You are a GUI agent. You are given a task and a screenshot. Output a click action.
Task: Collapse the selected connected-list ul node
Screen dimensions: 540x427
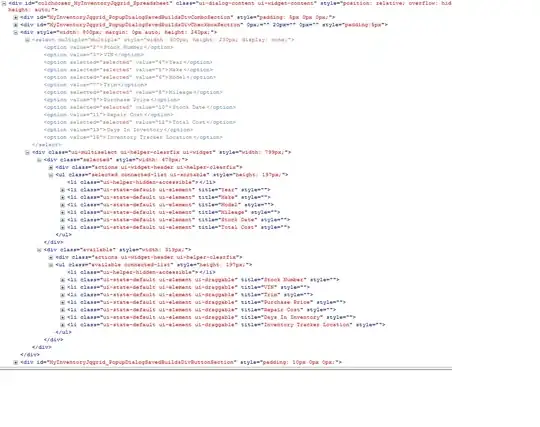(51, 175)
